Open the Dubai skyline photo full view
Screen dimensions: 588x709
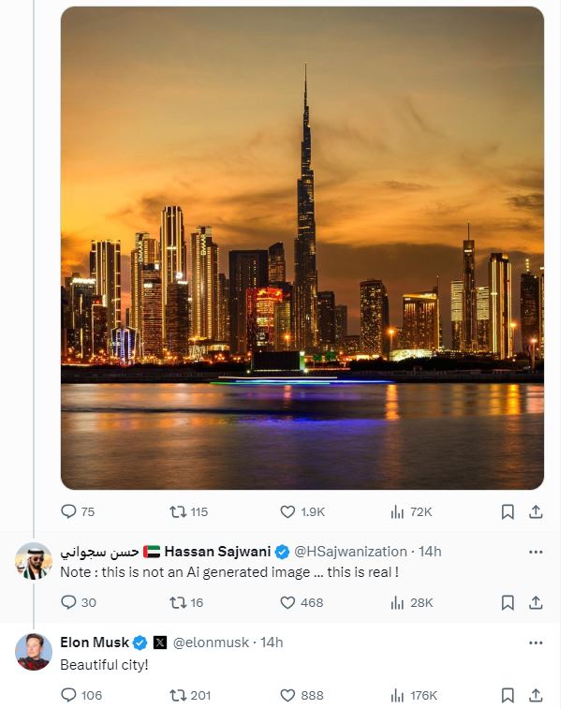pos(302,248)
